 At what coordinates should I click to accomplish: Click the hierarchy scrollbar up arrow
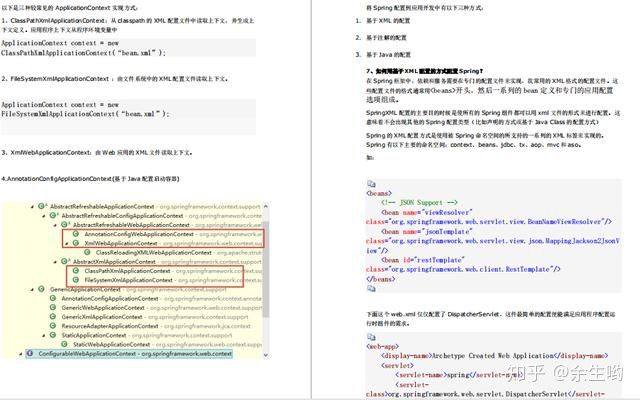click(266, 207)
